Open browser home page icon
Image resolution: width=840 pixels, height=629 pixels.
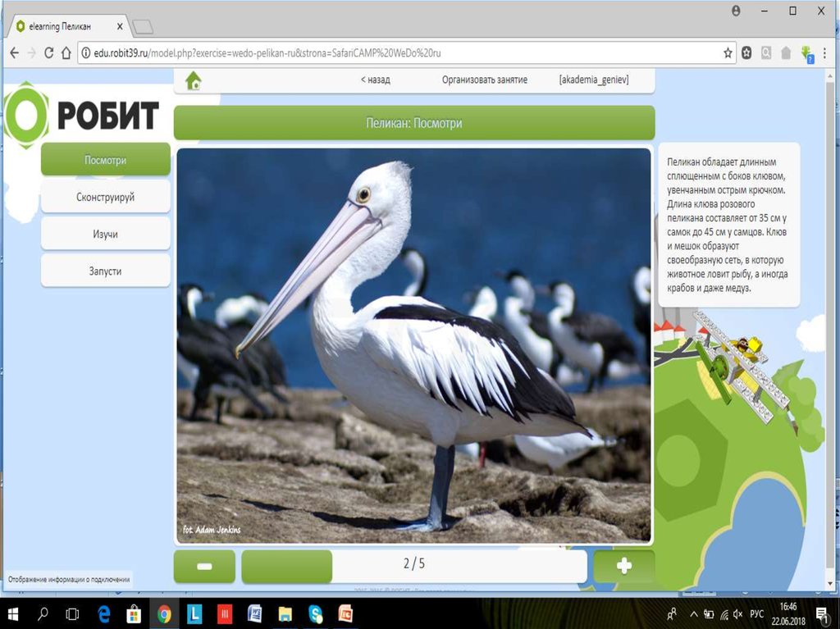[66, 52]
